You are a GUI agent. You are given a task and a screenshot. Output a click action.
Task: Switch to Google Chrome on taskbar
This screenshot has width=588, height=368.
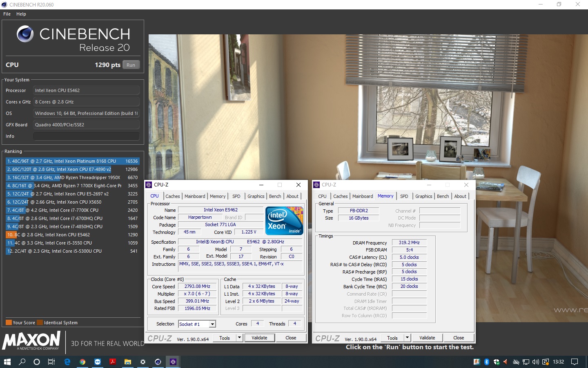point(82,362)
